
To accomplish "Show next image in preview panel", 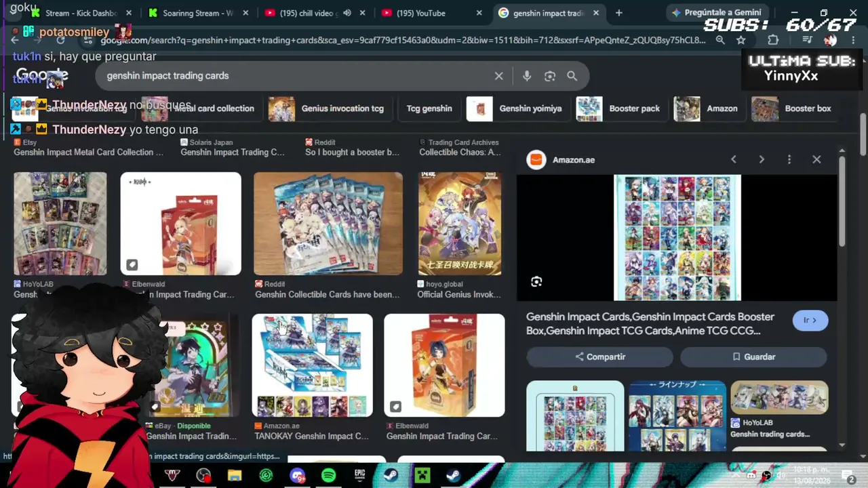I will pos(762,159).
